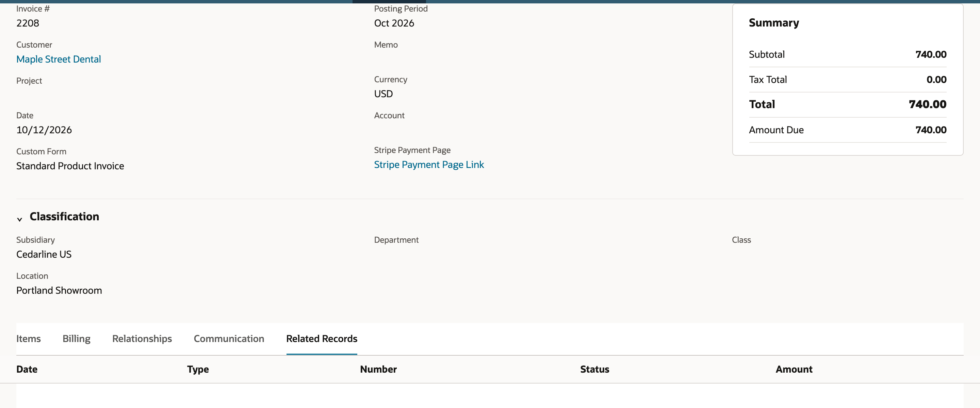Switch to the Billing tab
This screenshot has width=980, height=408.
pyautogui.click(x=77, y=338)
